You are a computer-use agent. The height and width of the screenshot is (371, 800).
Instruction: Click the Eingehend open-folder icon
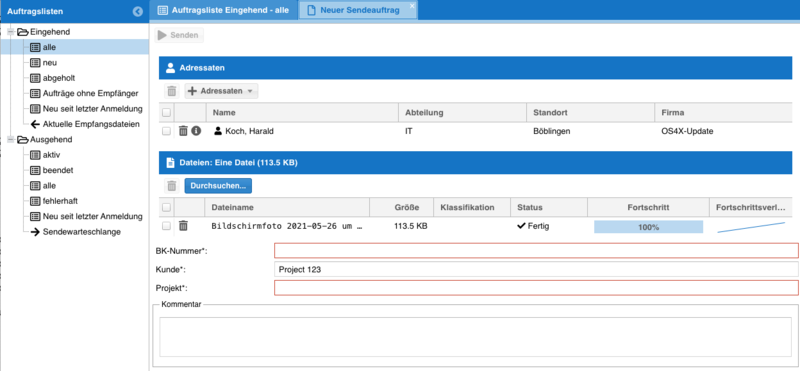coord(22,32)
